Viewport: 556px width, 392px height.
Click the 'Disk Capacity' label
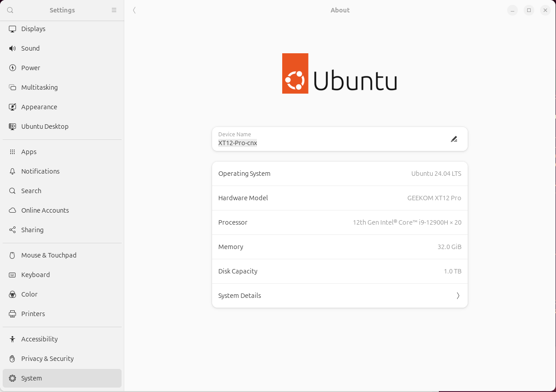[238, 271]
